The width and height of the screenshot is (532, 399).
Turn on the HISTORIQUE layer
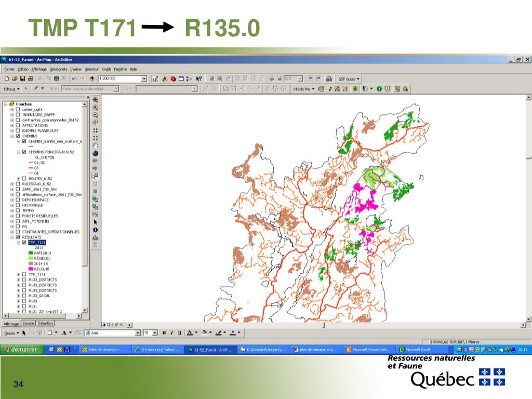18,205
